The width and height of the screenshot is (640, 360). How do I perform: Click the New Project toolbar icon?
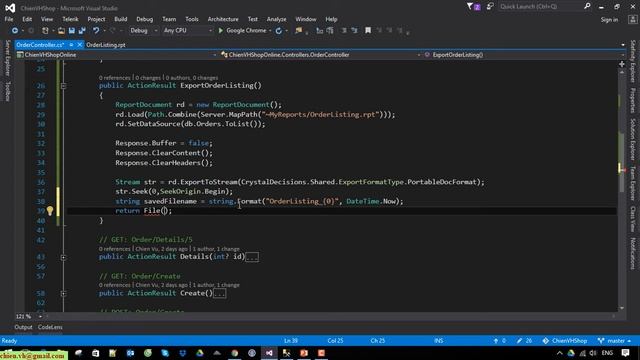pyautogui.click(x=45, y=31)
